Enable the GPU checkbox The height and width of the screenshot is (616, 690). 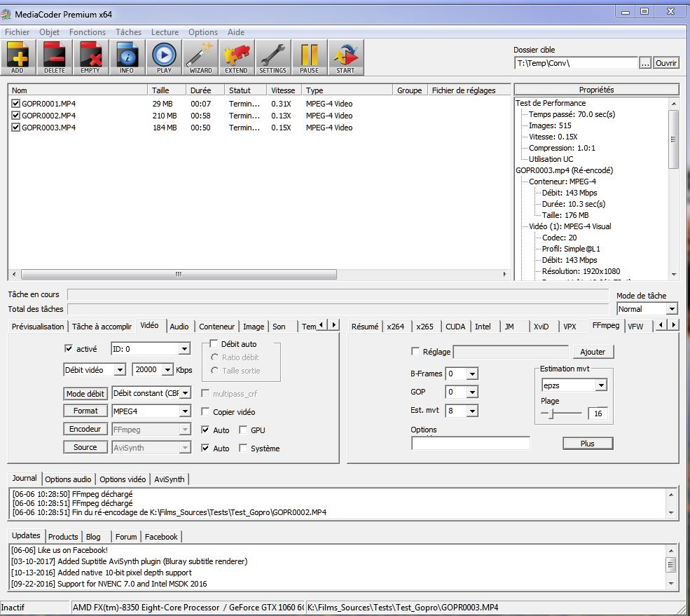[243, 430]
